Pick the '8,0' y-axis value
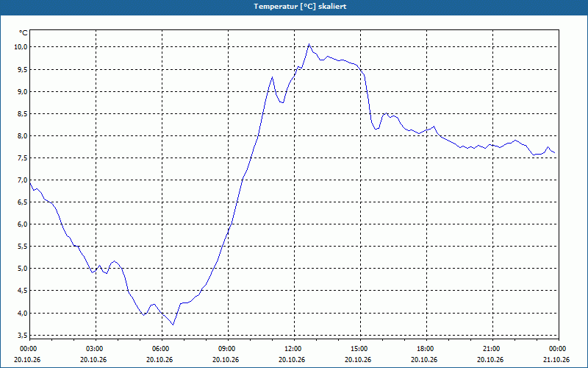The image size is (588, 368). (x=23, y=136)
